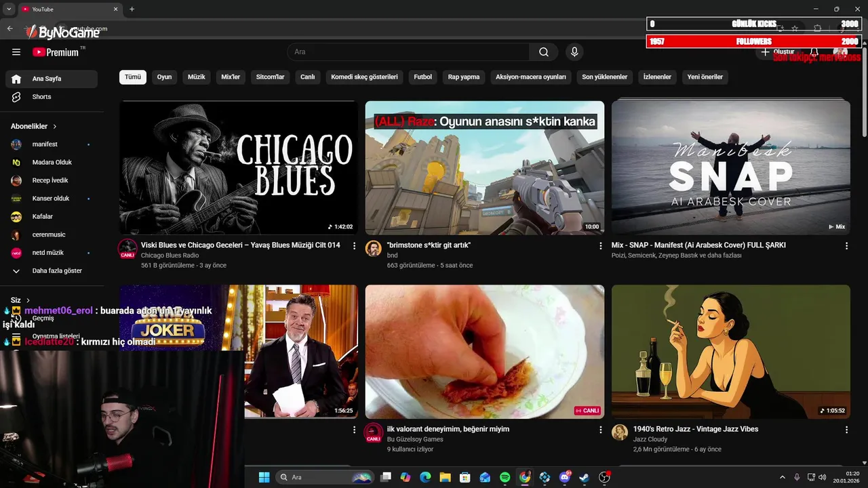The width and height of the screenshot is (868, 488).
Task: Select the İzlenenler filter chip
Action: (657, 77)
